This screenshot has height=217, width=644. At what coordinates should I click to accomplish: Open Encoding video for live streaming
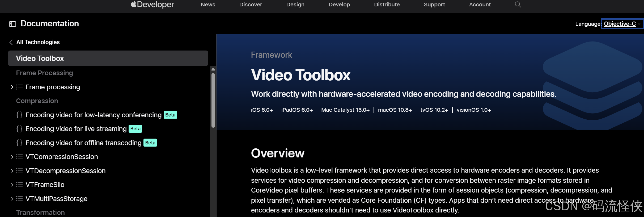76,129
